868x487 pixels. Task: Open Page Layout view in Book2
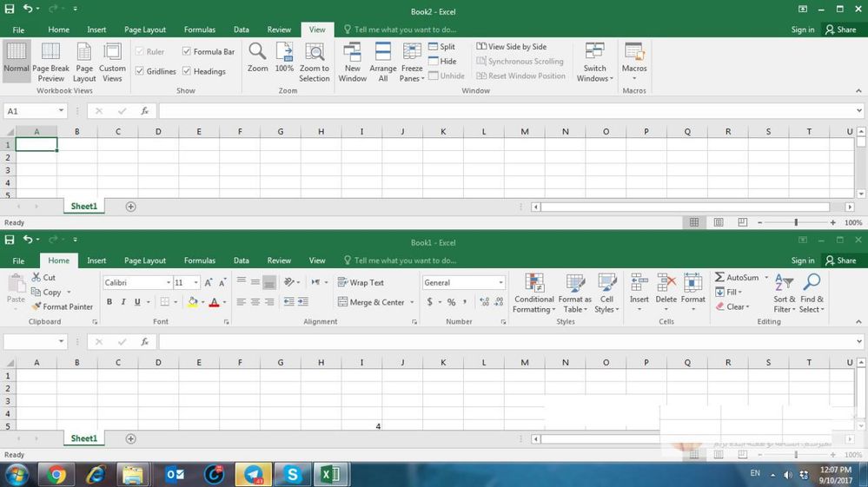(x=84, y=63)
